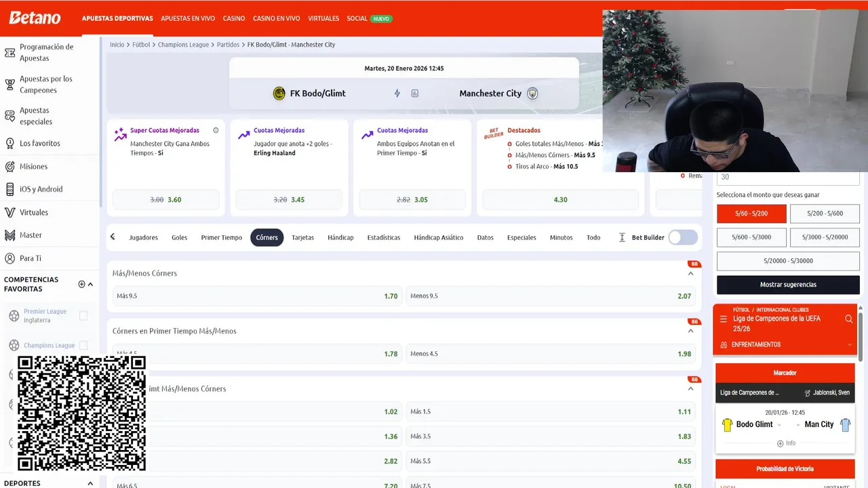Check the Premier League Inglaterra checkbox
Screen dimensions: 868x488
coord(83,315)
